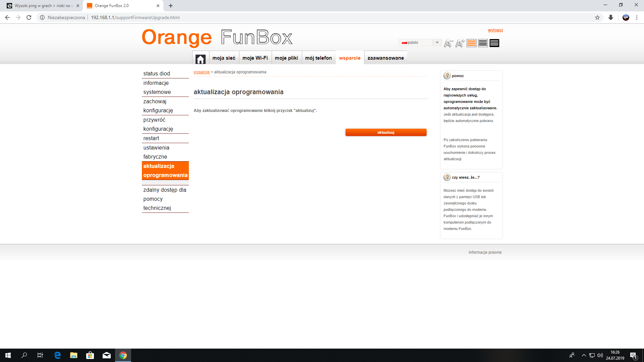The width and height of the screenshot is (644, 362).
Task: Go forward in browser history
Action: click(x=18, y=17)
